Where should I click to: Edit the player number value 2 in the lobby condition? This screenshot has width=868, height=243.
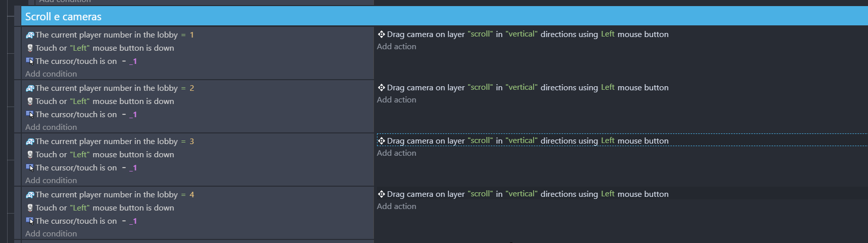click(192, 88)
